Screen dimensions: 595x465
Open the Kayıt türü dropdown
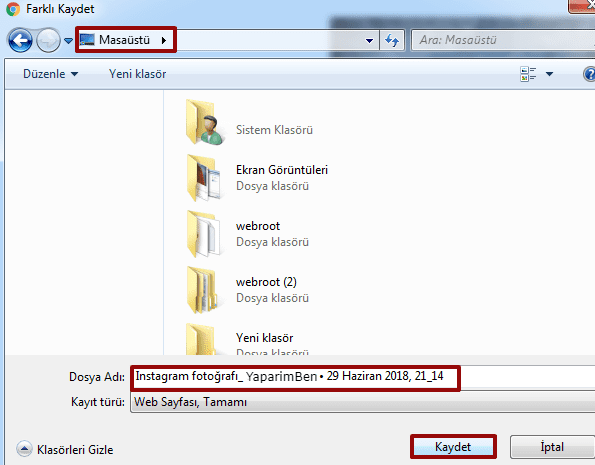click(x=362, y=402)
